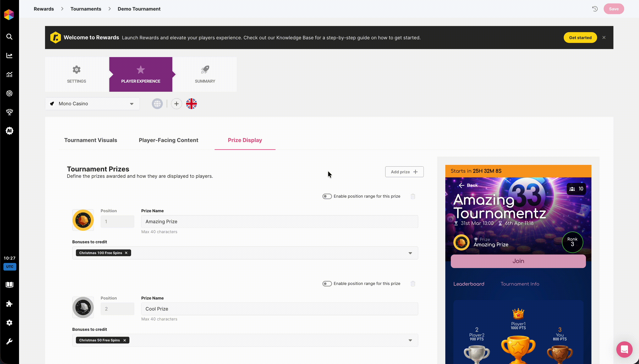Open the Mono Casino brand dropdown

pos(92,104)
